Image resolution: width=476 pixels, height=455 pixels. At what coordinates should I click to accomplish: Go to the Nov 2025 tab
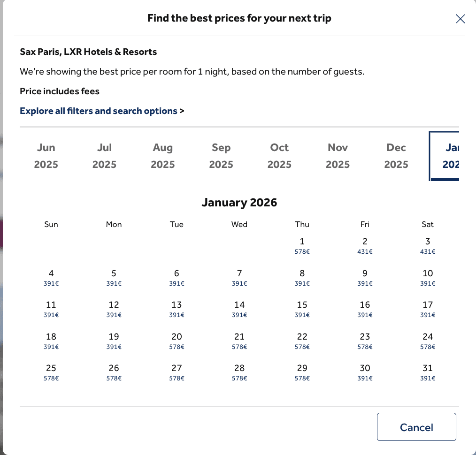click(338, 156)
